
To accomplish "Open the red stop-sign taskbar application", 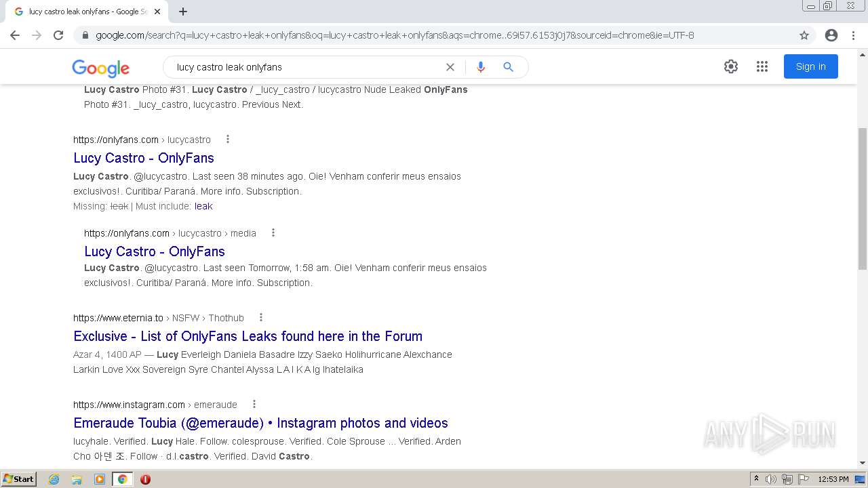I will tap(145, 479).
